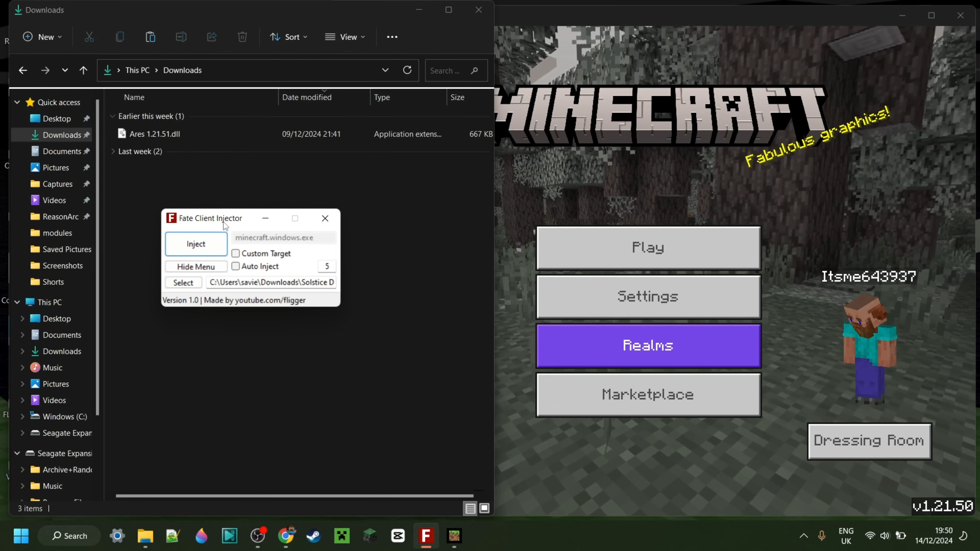This screenshot has width=980, height=551.
Task: Switch to details view layout icon
Action: [470, 509]
